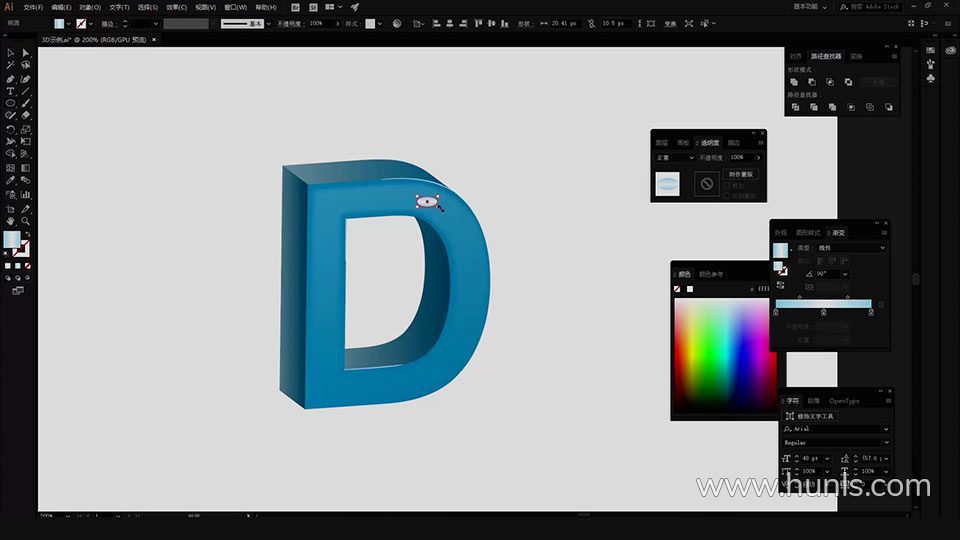Click the color spectrum in Color panel
The width and height of the screenshot is (960, 540).
[x=725, y=355]
